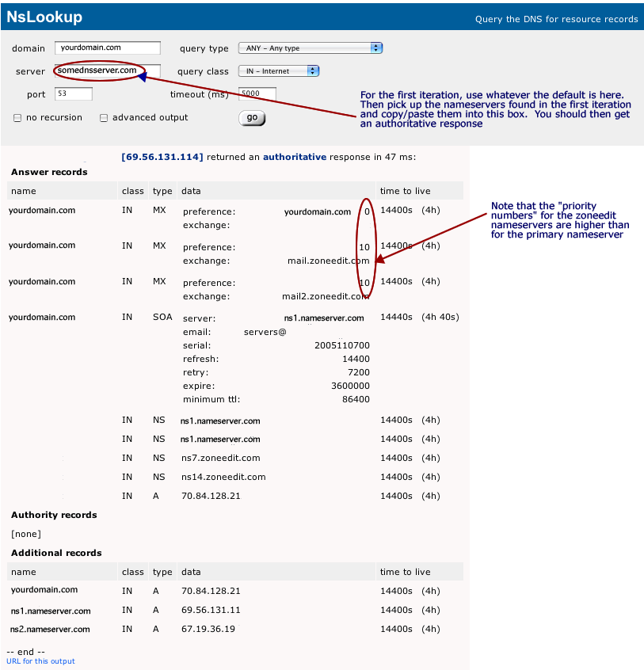Enable the no recursion checkbox
This screenshot has height=670, width=644.
click(x=17, y=118)
